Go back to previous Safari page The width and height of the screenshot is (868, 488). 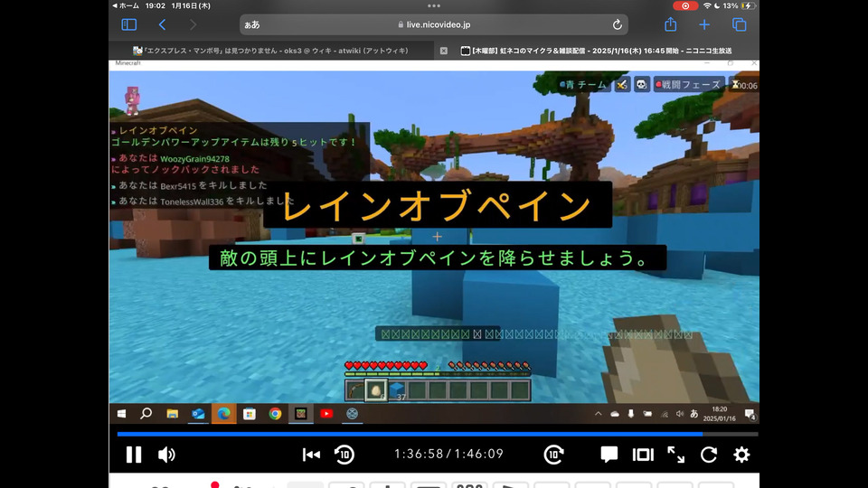point(162,24)
